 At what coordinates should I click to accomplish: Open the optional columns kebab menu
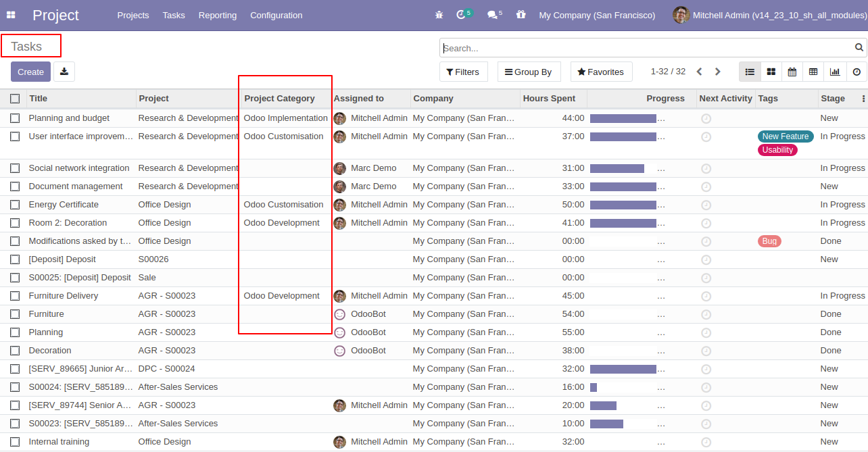[863, 99]
